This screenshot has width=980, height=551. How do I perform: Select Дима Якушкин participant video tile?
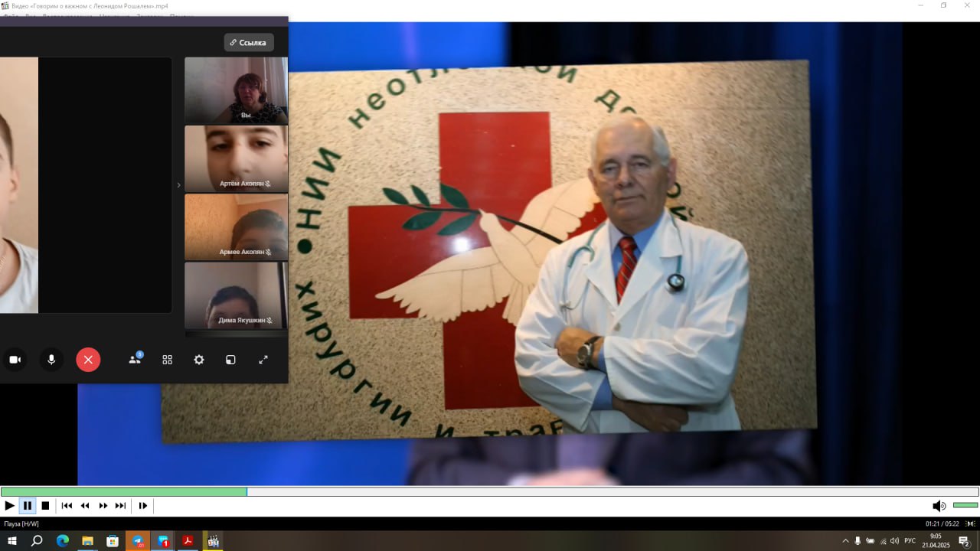tap(237, 295)
